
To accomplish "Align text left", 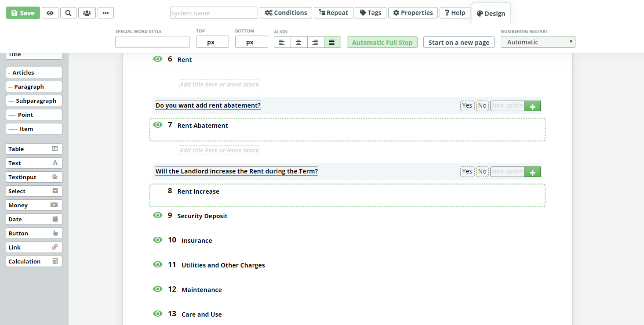I will (x=282, y=42).
